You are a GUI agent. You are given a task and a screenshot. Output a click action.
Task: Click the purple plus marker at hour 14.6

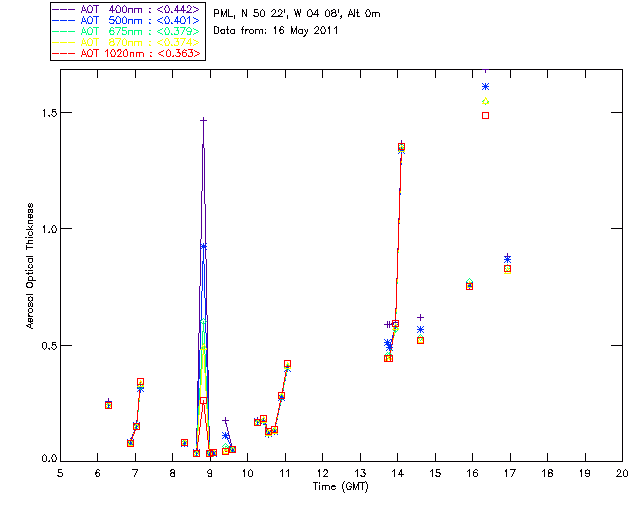420,318
